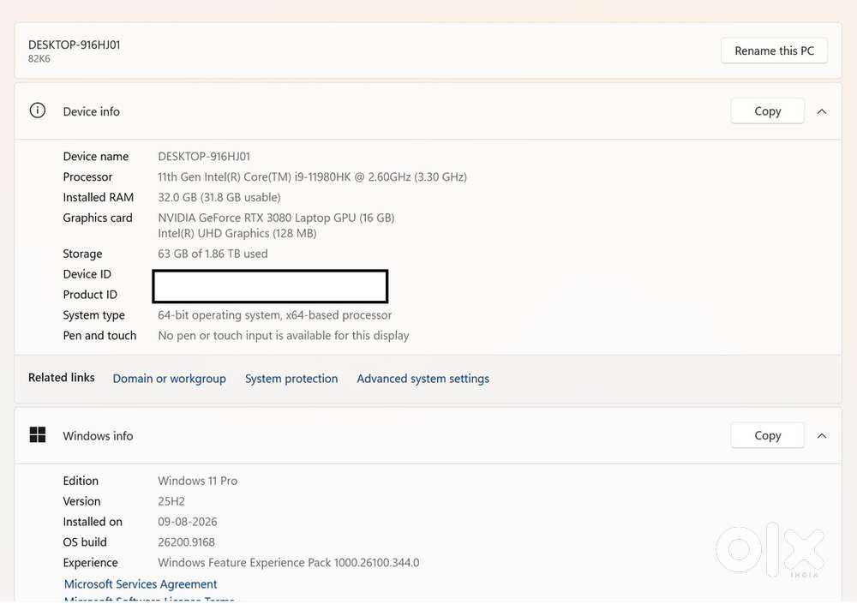Screen dimensions: 857x616
Task: Click the Related links label
Action: (x=61, y=378)
